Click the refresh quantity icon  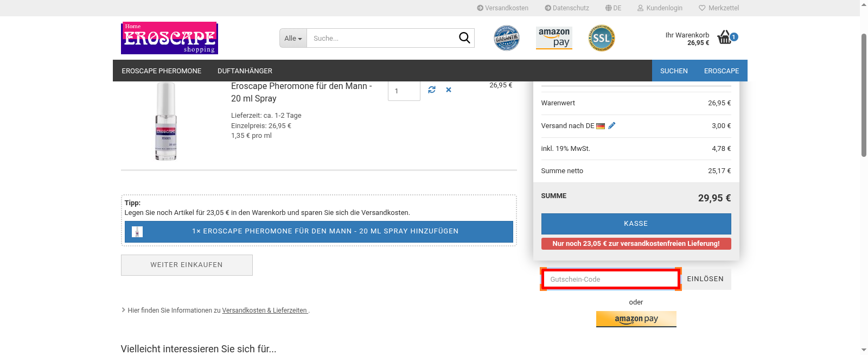point(432,90)
